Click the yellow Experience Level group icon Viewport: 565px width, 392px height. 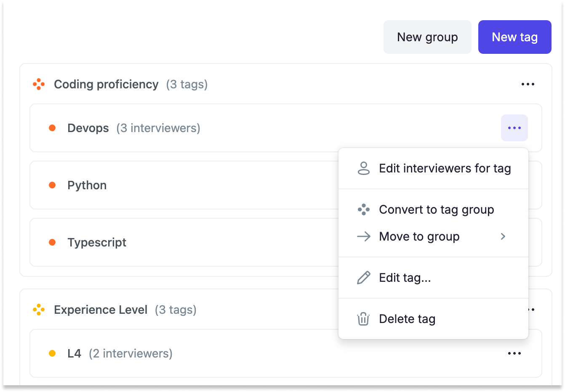39,310
